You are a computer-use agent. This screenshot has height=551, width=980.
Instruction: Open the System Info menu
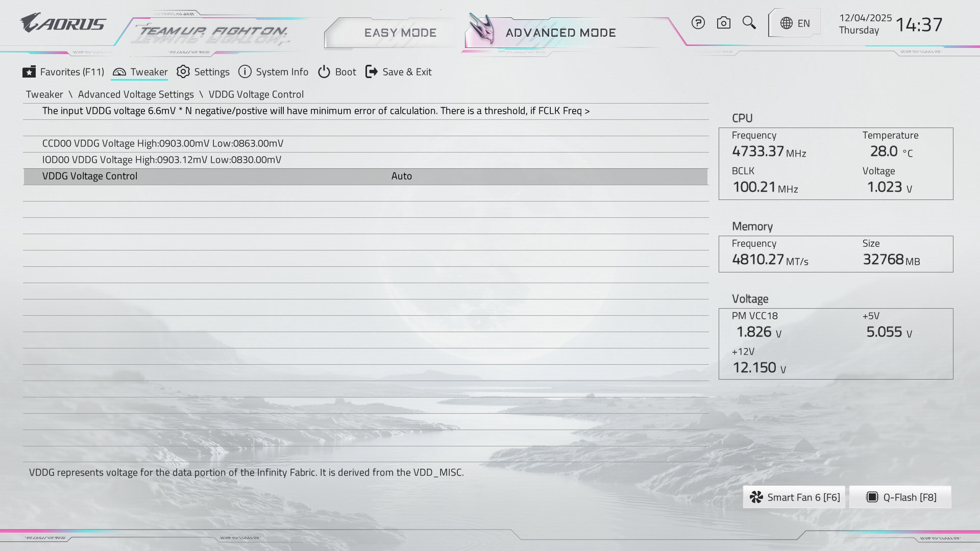pos(282,72)
